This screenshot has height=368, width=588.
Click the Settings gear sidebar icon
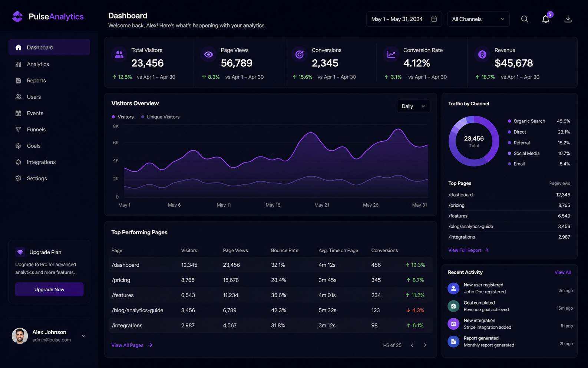pyautogui.click(x=19, y=178)
